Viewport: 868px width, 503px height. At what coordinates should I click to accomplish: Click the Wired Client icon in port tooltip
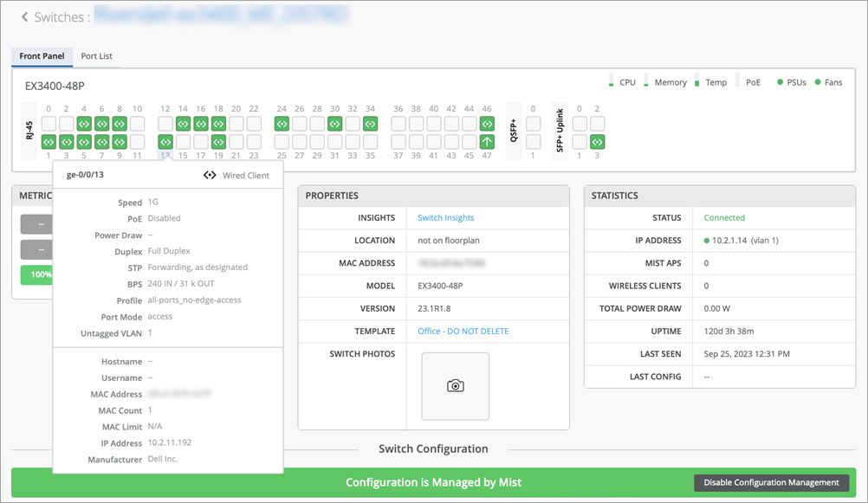(x=210, y=175)
